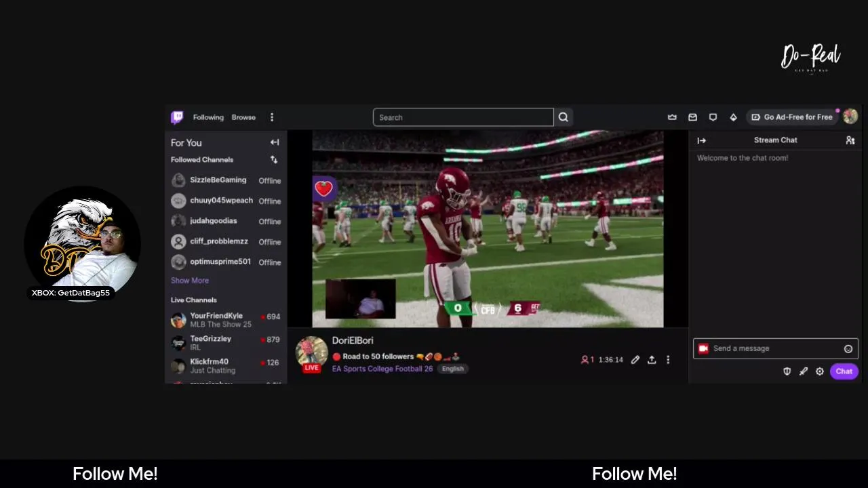Open optimusprime501 followed channel
Image resolution: width=868 pixels, height=488 pixels.
tap(226, 262)
